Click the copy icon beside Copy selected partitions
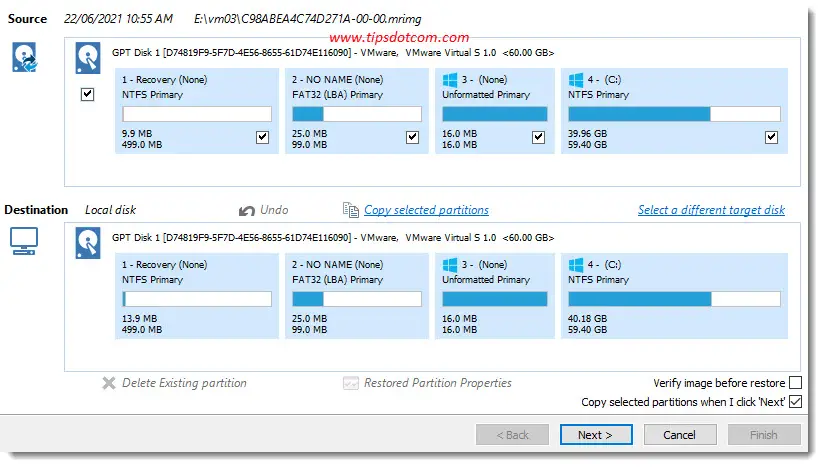 [x=351, y=210]
